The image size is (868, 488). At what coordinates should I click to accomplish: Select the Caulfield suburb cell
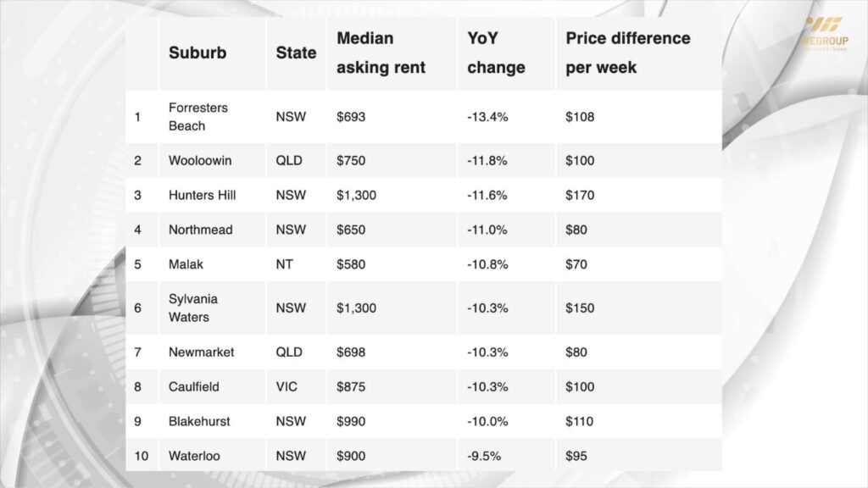193,386
